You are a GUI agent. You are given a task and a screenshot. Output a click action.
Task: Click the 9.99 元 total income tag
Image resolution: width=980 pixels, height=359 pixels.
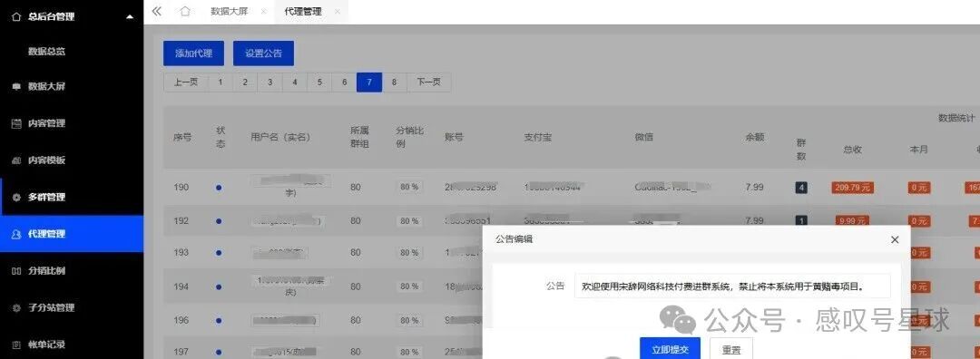click(852, 221)
